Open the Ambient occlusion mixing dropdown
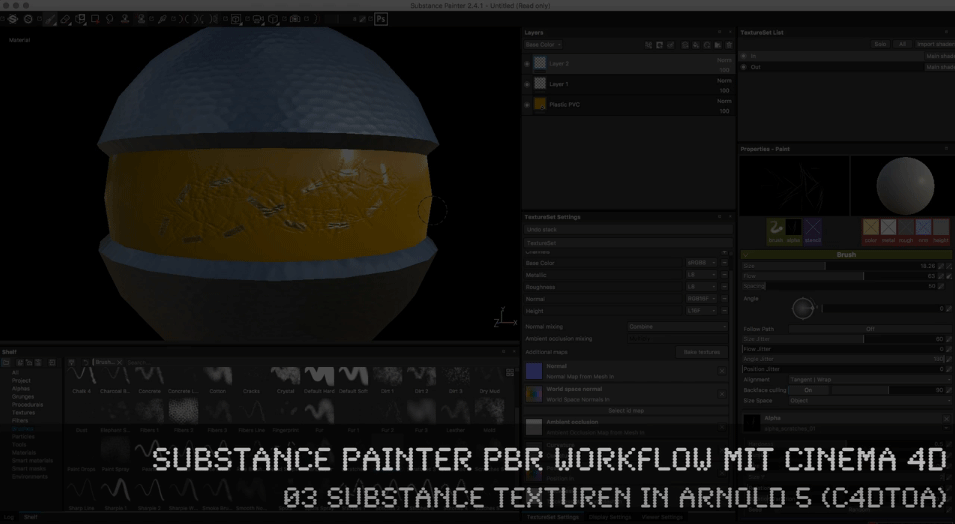 pos(678,339)
